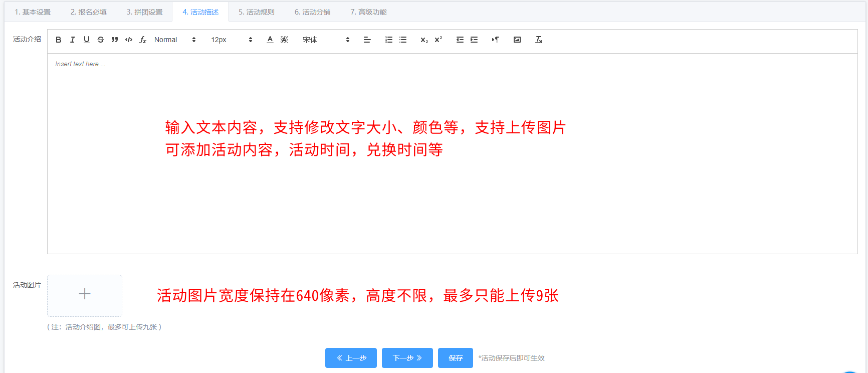Toggle underline formatting

pyautogui.click(x=87, y=40)
